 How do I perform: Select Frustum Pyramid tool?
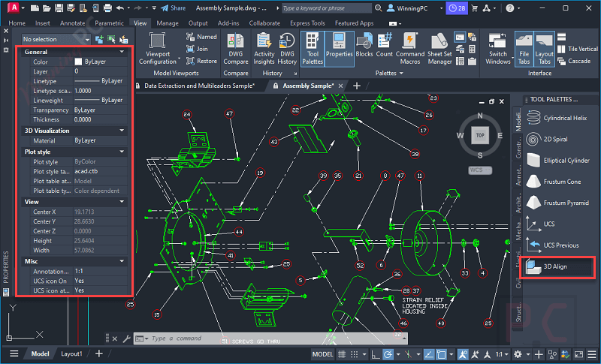click(x=557, y=203)
